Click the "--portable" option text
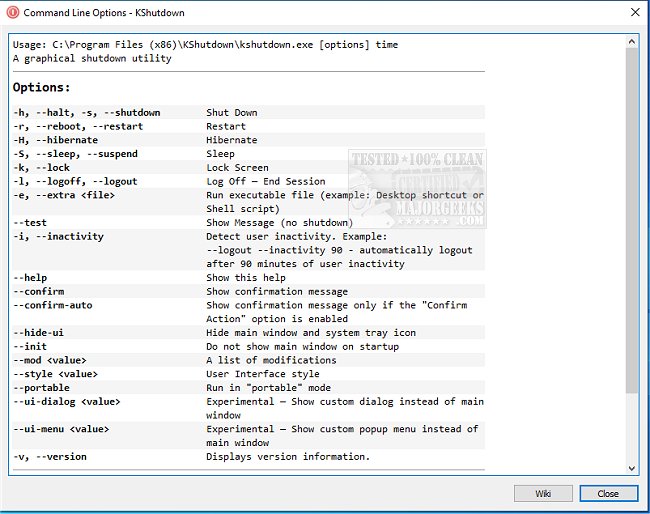 41,388
